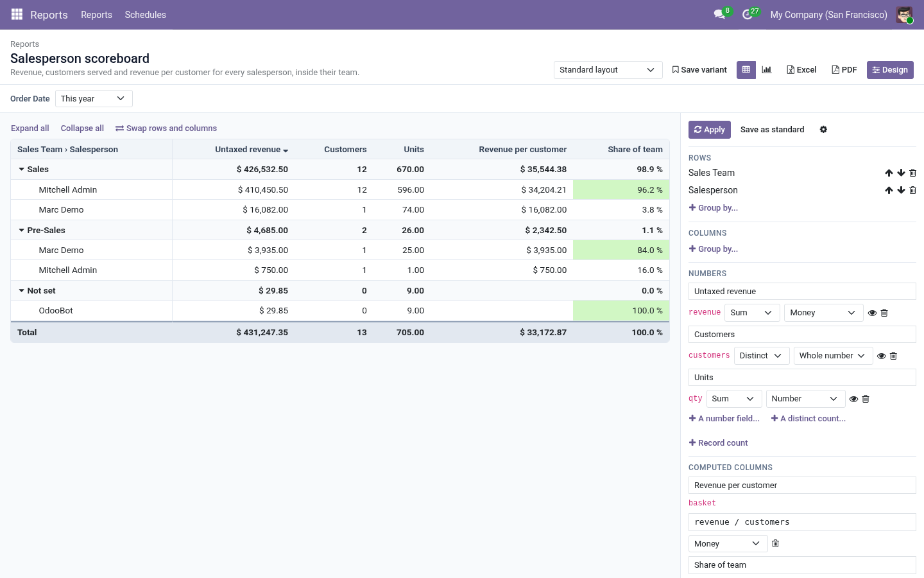Export the report to Excel
Viewport: 924px width, 578px height.
801,70
